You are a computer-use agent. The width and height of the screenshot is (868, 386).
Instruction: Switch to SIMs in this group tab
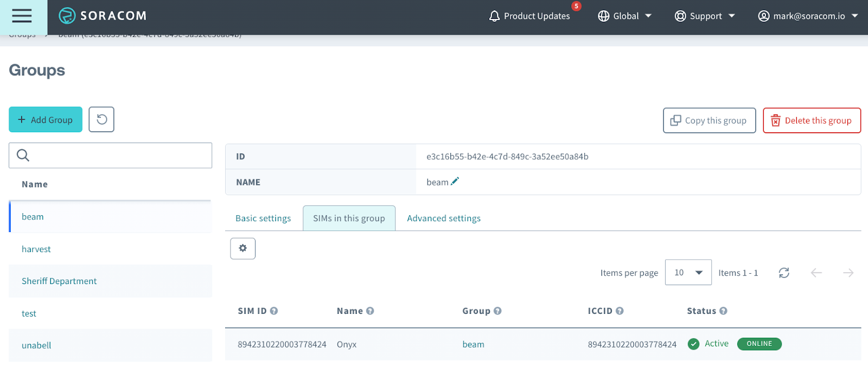point(349,218)
